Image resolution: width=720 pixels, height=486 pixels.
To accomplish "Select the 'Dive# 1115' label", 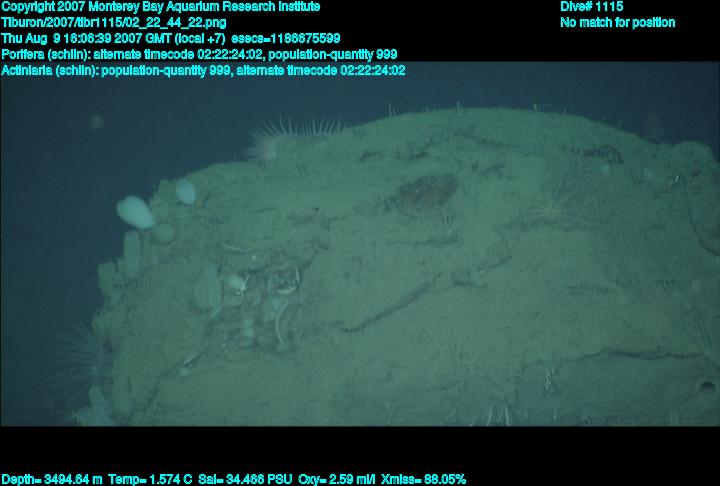I will pyautogui.click(x=591, y=6).
